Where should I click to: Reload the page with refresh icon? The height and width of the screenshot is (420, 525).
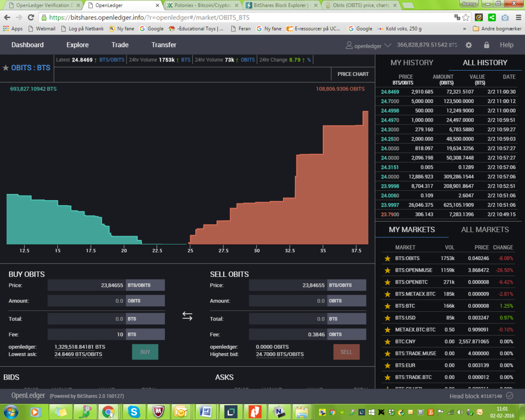[31, 17]
